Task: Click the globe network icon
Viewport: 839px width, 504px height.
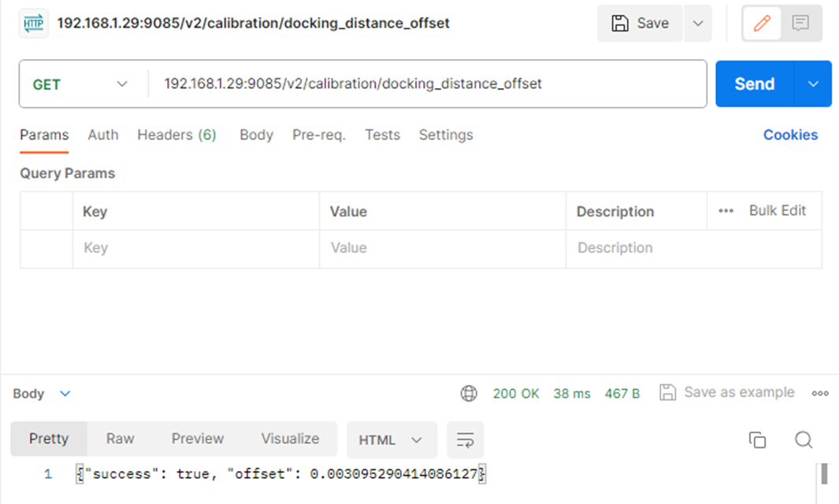Action: click(469, 394)
